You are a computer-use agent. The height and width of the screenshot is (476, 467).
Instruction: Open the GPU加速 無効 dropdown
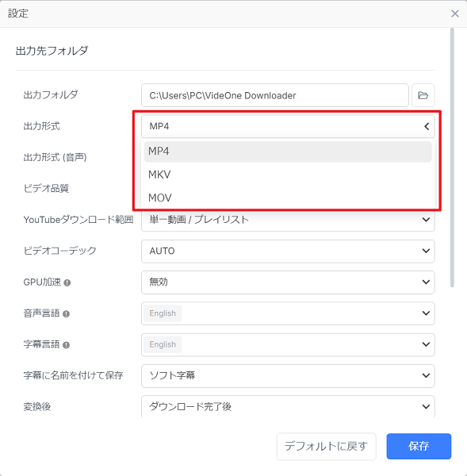point(288,282)
